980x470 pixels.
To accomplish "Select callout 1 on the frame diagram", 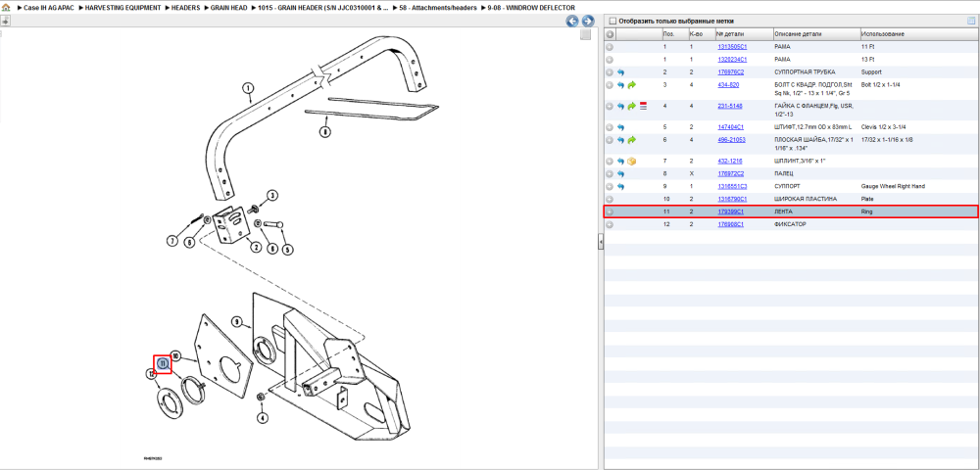I will tap(248, 89).
